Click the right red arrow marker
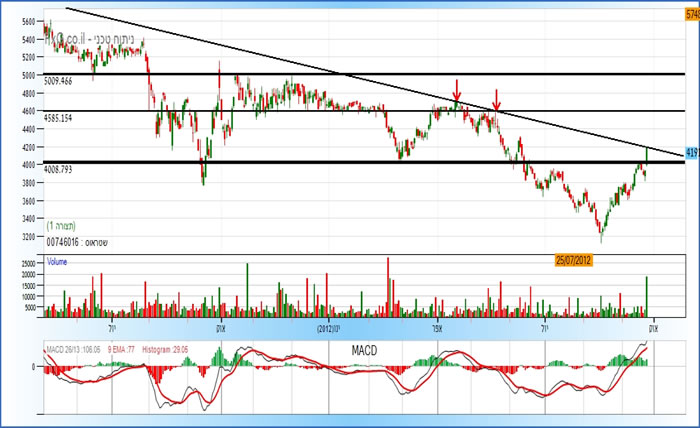The image size is (700, 428). tap(496, 100)
